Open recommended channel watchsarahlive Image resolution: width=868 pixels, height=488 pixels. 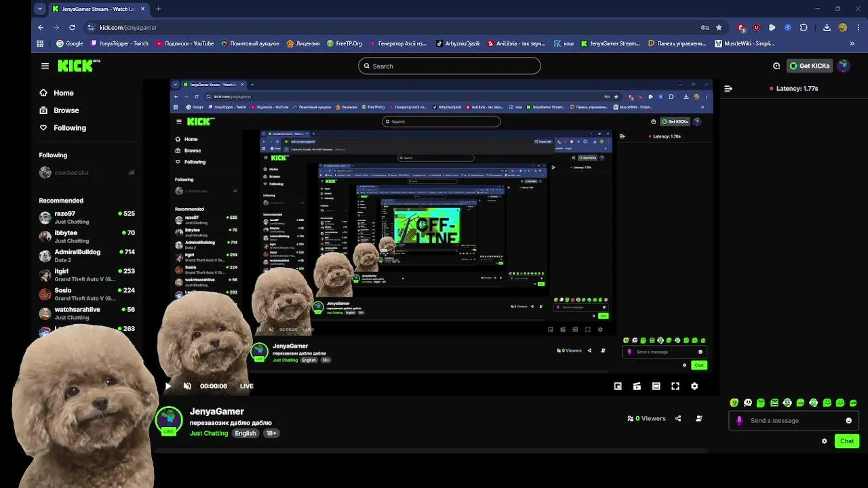(x=87, y=313)
